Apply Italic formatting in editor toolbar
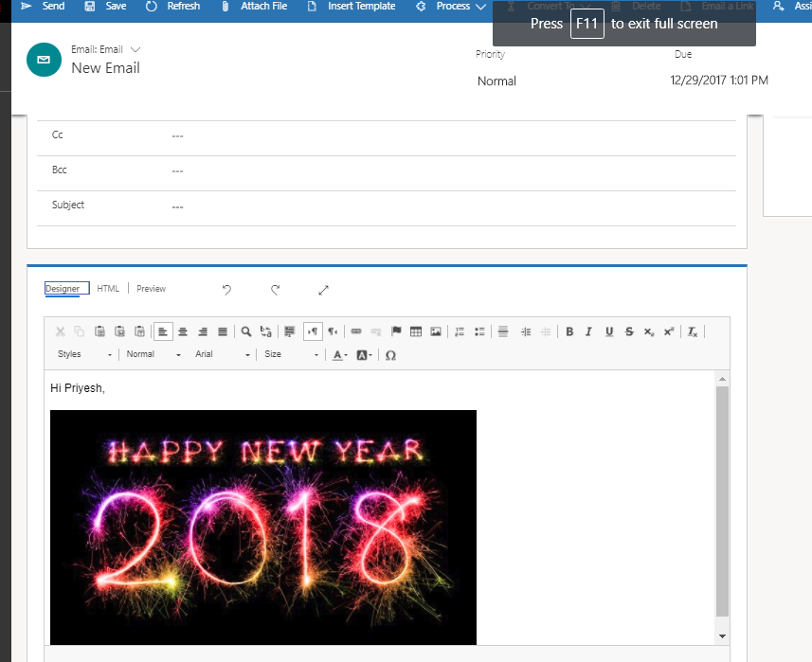The height and width of the screenshot is (662, 812). pos(588,331)
